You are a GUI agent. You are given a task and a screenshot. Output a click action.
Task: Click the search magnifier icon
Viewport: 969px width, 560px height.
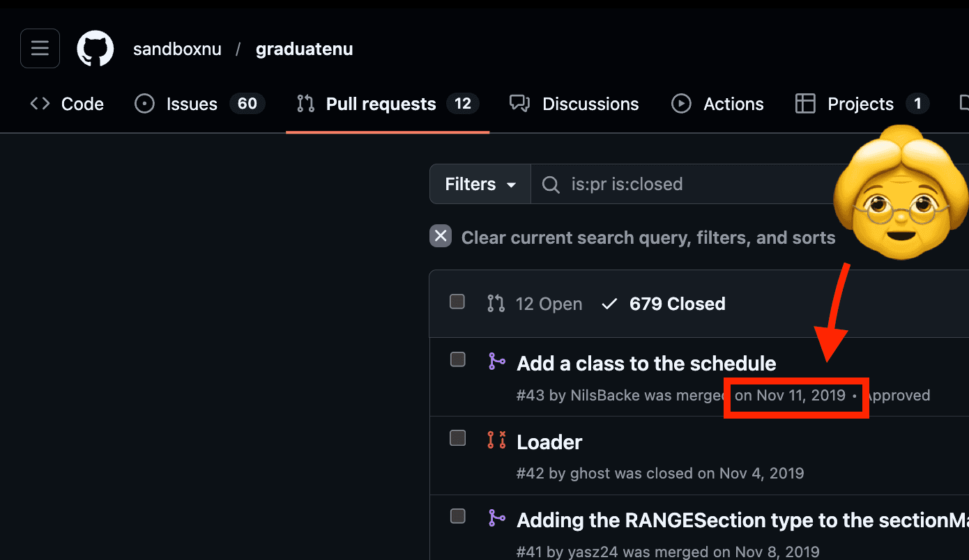click(551, 185)
